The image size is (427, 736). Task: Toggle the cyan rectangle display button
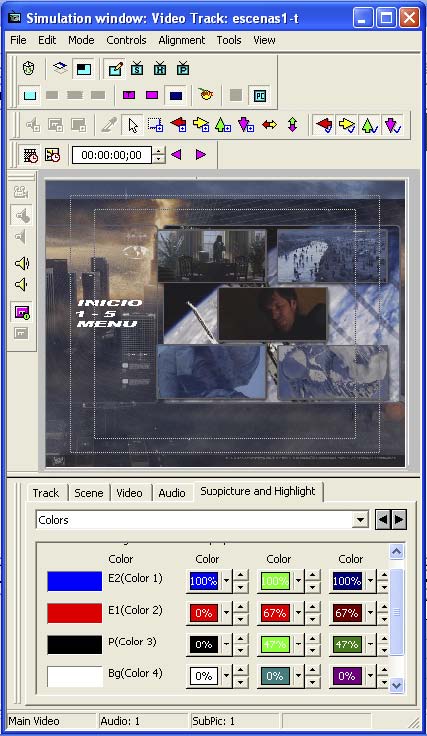[30, 95]
